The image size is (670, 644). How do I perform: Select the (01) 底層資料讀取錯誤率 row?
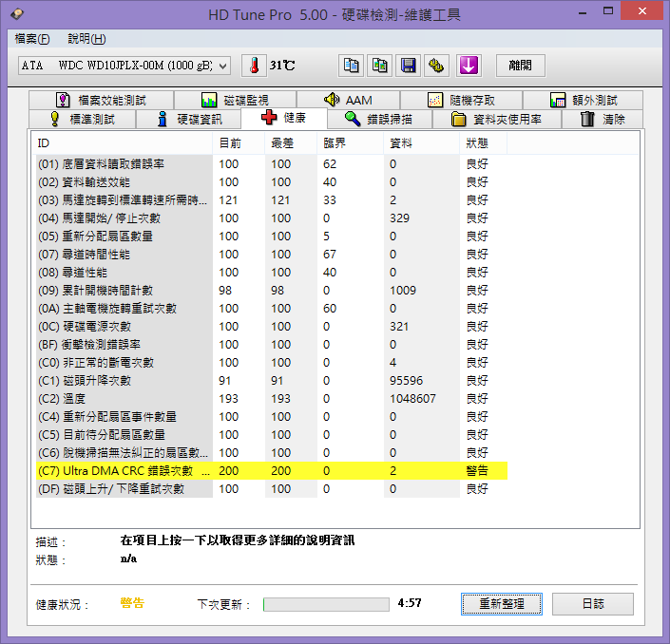tap(272, 164)
